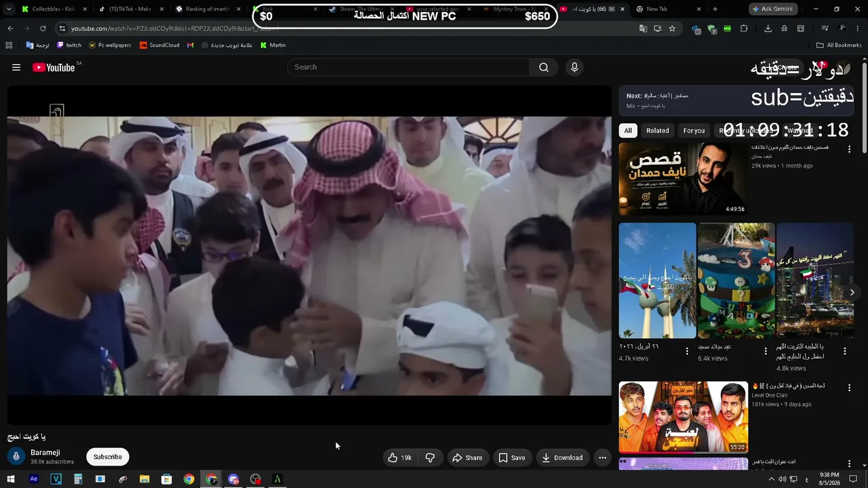Open the volume control in system tray

click(x=783, y=479)
